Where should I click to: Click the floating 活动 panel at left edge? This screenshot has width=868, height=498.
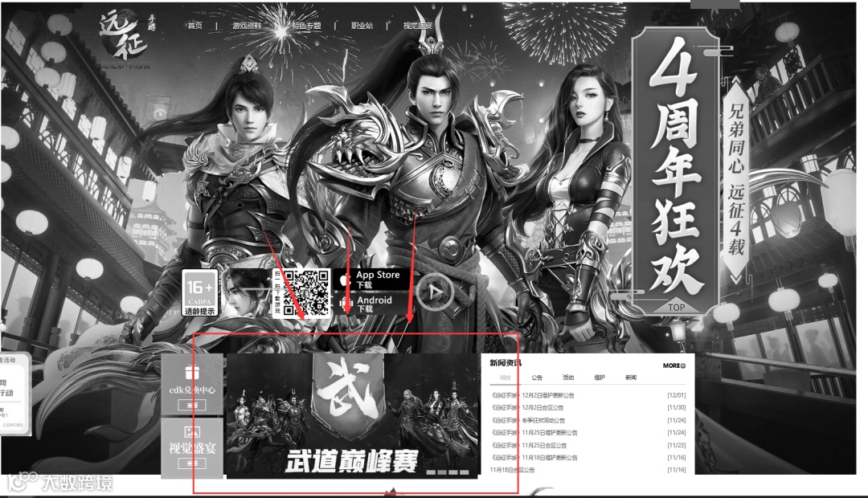click(x=14, y=393)
